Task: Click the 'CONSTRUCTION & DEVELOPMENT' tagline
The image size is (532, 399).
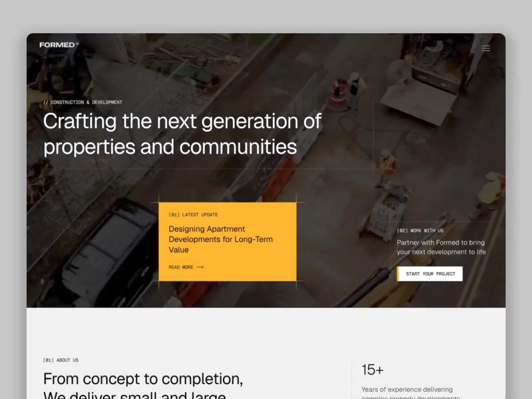Action: click(x=83, y=102)
